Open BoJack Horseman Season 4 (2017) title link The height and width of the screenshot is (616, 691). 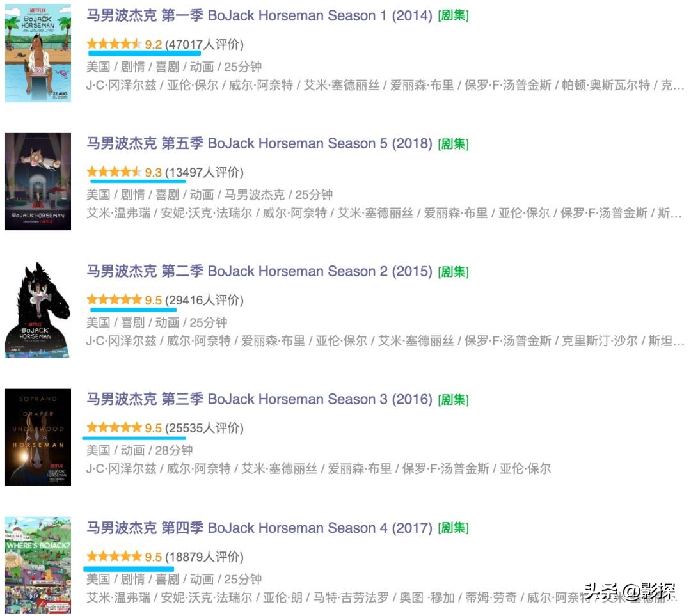[259, 528]
